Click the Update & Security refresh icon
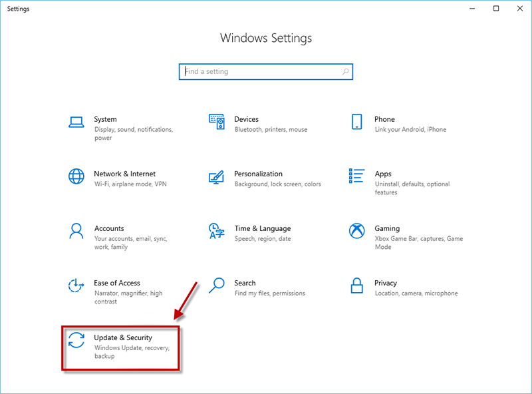The image size is (532, 394). 76,340
